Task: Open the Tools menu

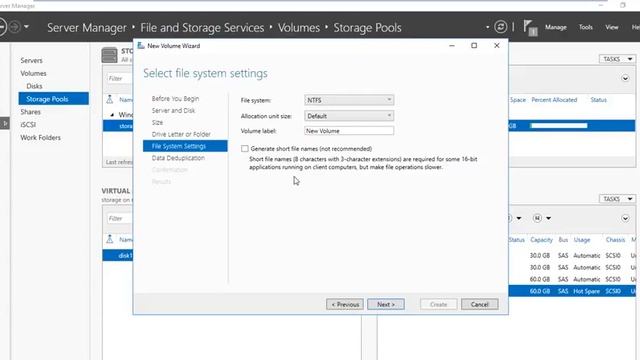Action: pos(585,27)
